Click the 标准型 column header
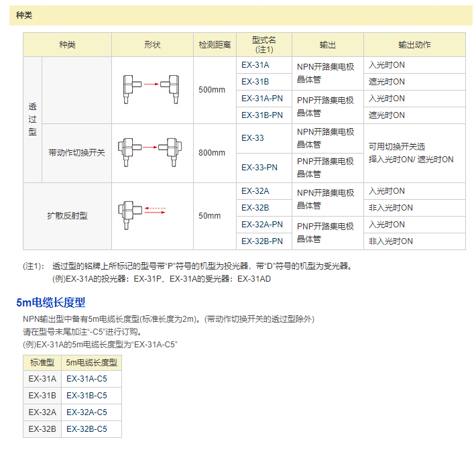The height and width of the screenshot is (456, 476). 42,363
